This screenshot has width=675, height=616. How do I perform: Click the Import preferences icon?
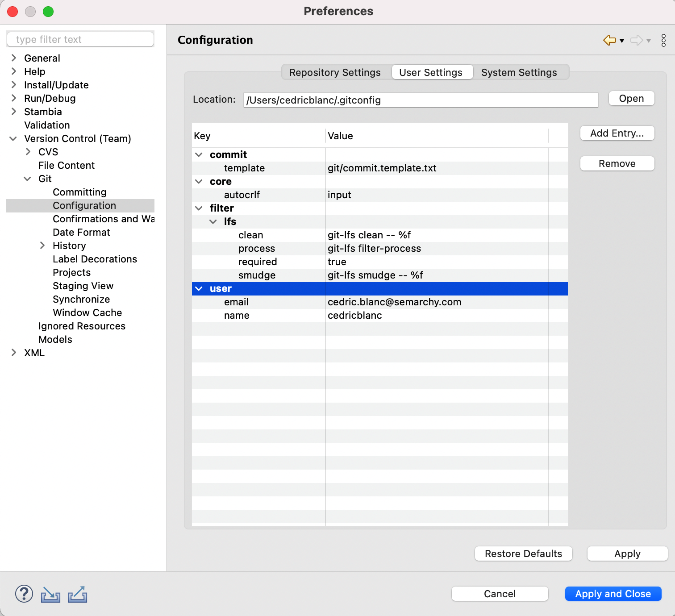pos(50,594)
